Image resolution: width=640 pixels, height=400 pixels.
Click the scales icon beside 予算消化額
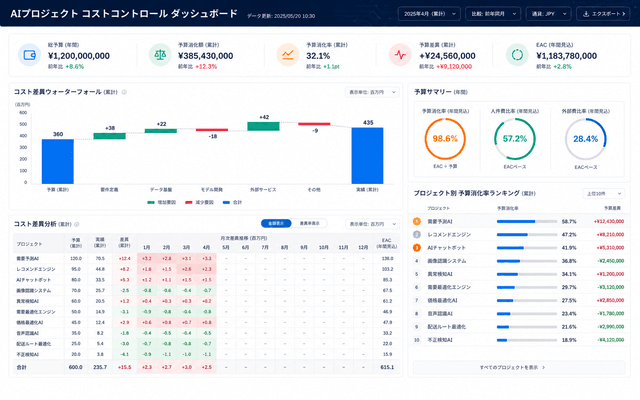click(x=160, y=55)
